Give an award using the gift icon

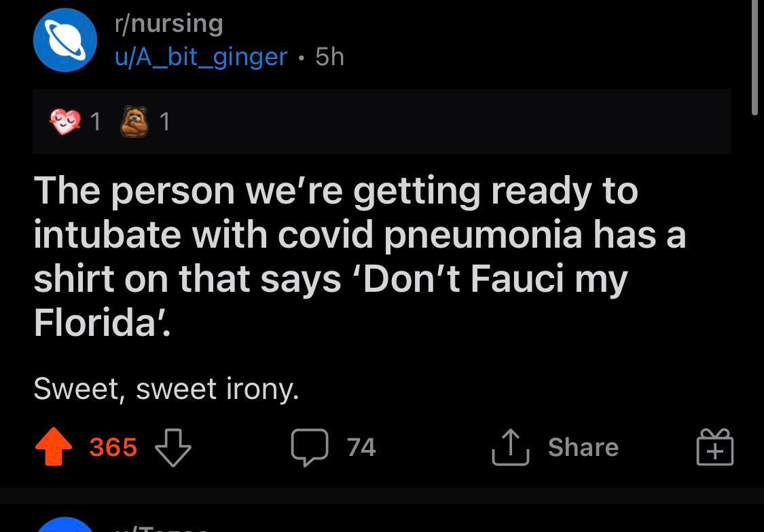coord(714,448)
